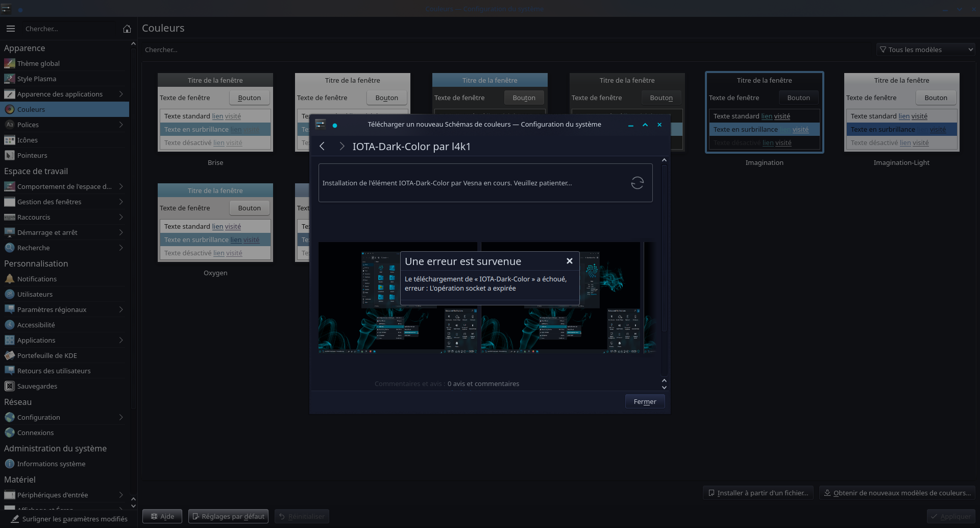The image size is (980, 528).
Task: Expand the Polices category
Action: pyautogui.click(x=121, y=125)
